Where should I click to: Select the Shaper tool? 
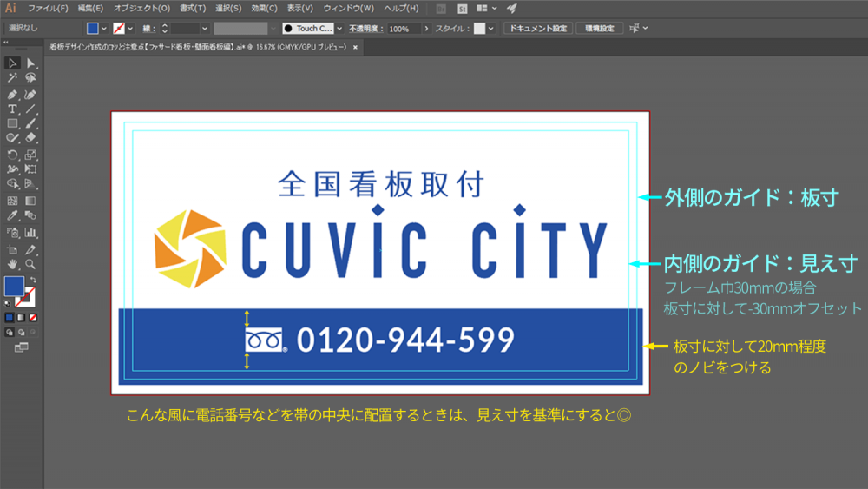(12, 138)
